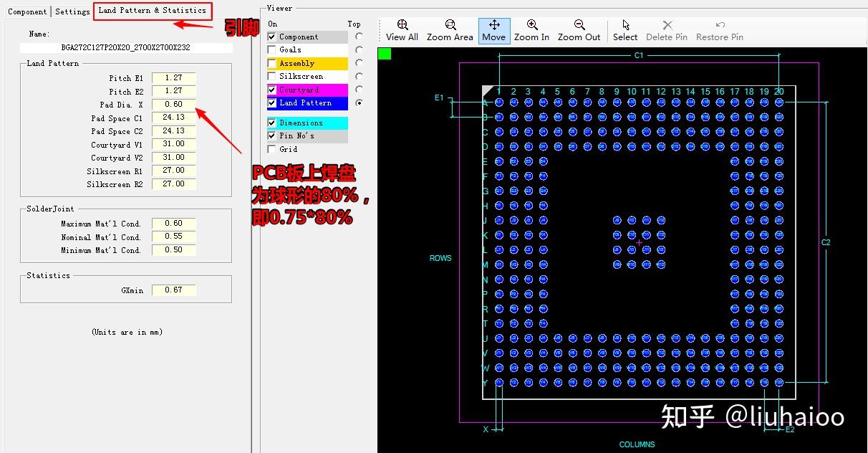The image size is (868, 453).
Task: Select the Top radio button for Component
Action: click(x=359, y=37)
